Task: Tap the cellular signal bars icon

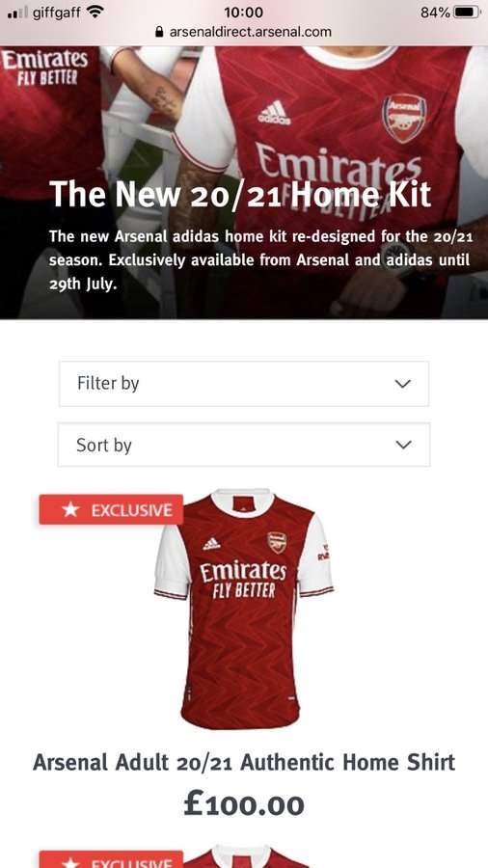Action: (x=17, y=13)
